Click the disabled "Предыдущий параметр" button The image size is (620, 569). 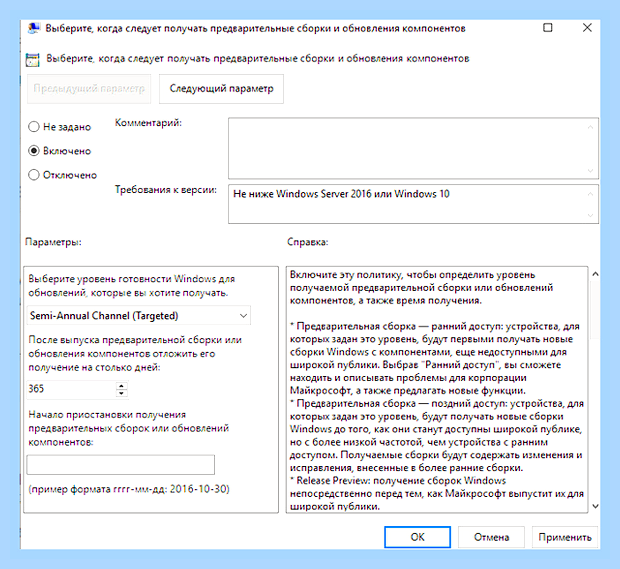point(89,89)
